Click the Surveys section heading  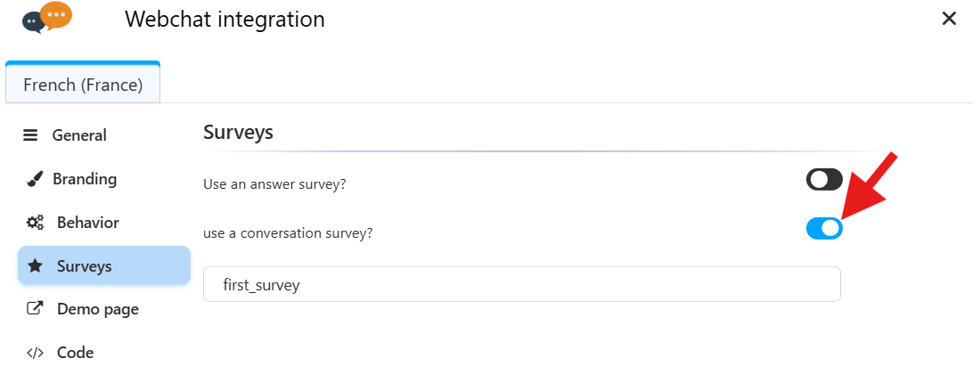point(238,133)
